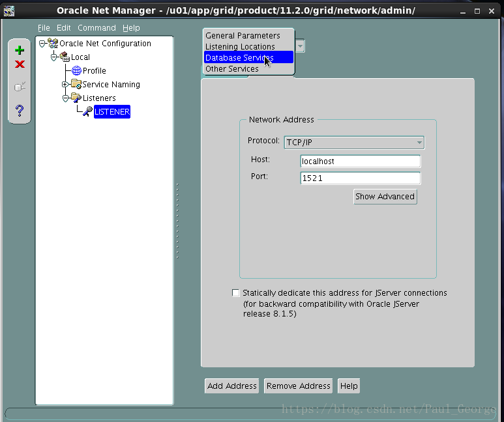Screen dimensions: 504x422
Task: Open help via question mark icon
Action: [20, 111]
